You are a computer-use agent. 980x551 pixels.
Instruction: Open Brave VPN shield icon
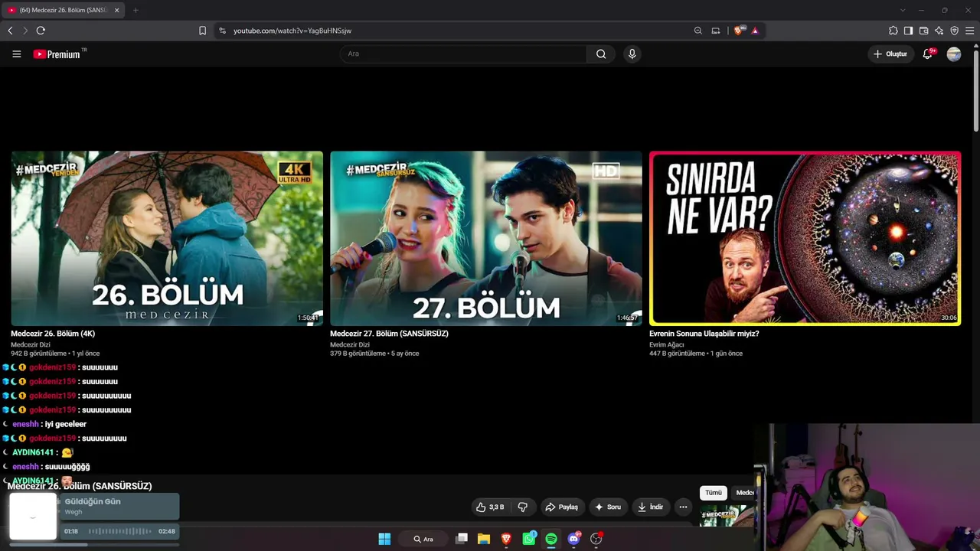(x=955, y=31)
